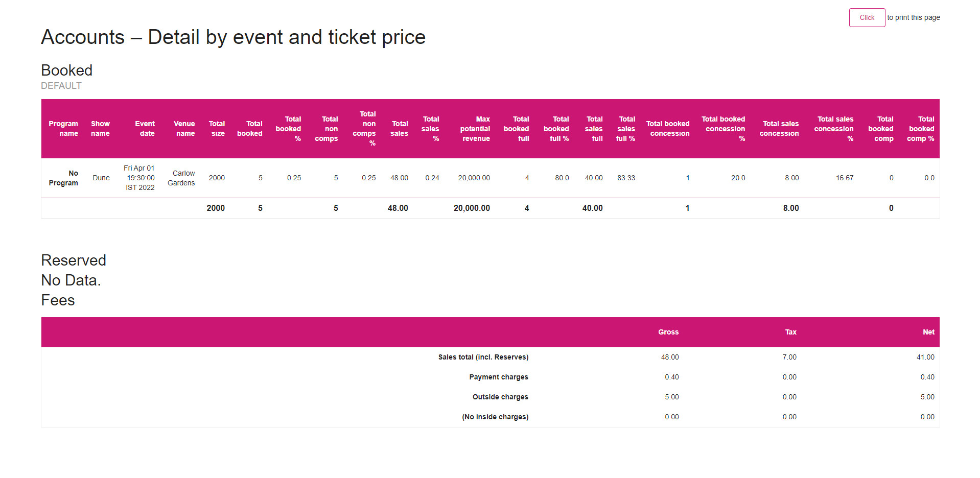Click the Show name column header
Viewport: 980px width, 478px height.
pyautogui.click(x=100, y=128)
